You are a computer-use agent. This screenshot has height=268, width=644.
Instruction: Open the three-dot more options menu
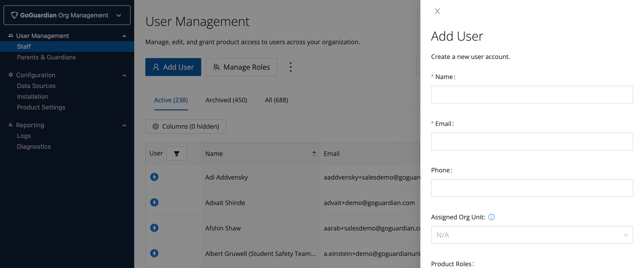pyautogui.click(x=290, y=67)
